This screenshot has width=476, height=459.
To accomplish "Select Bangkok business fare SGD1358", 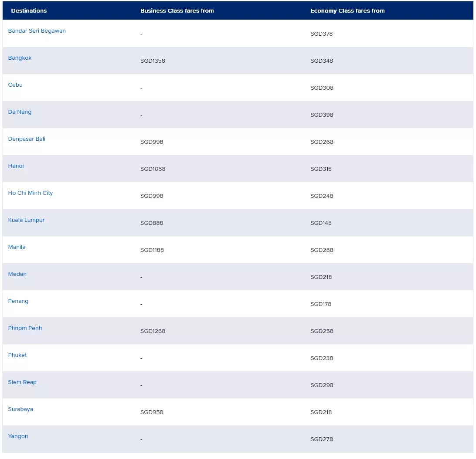I will tap(153, 61).
